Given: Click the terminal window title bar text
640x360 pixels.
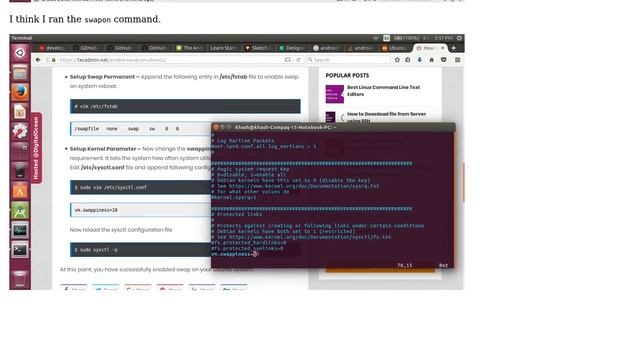Looking at the screenshot, I should point(285,127).
